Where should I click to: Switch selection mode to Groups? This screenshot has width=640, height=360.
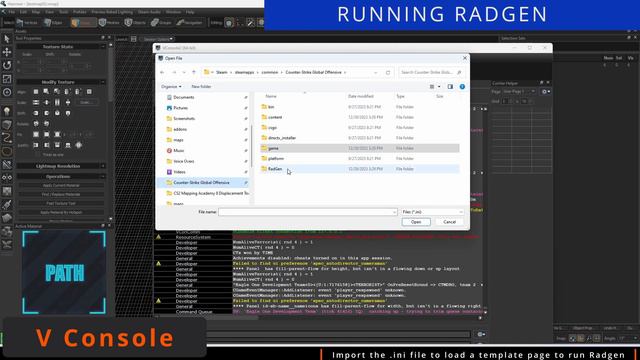click(161, 22)
